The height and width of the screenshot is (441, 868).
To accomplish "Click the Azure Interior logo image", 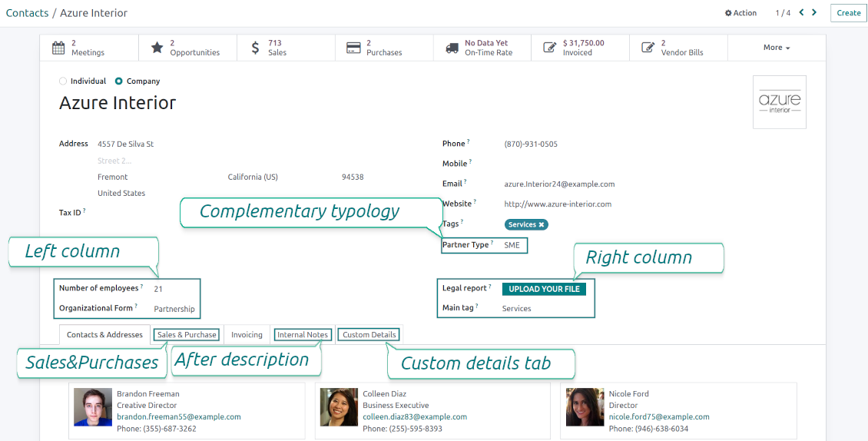I will coord(780,102).
